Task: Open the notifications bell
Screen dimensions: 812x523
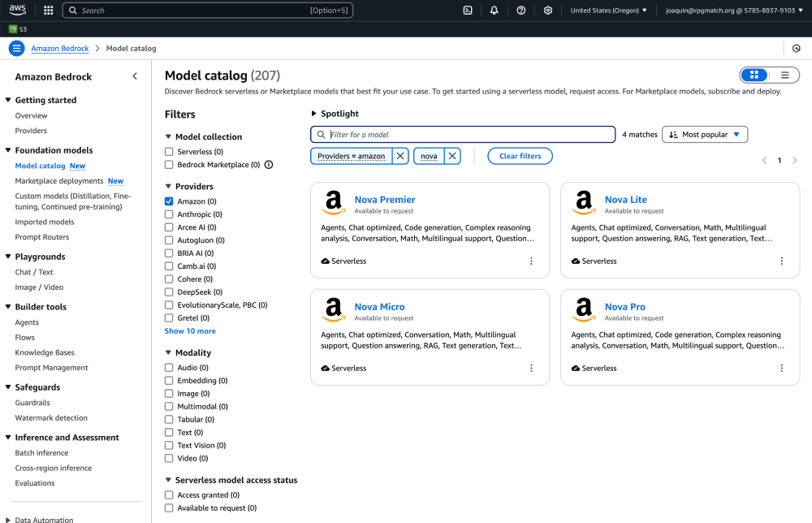Action: pyautogui.click(x=494, y=11)
